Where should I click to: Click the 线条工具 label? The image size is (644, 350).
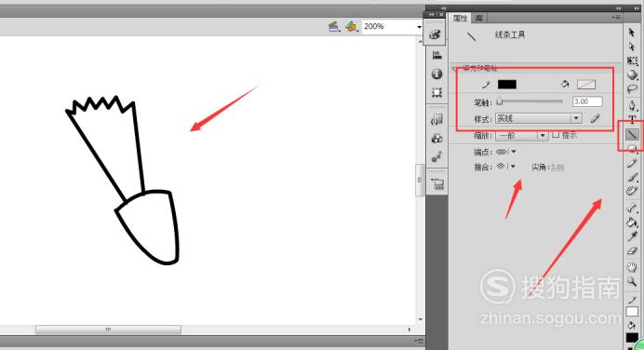tap(510, 35)
